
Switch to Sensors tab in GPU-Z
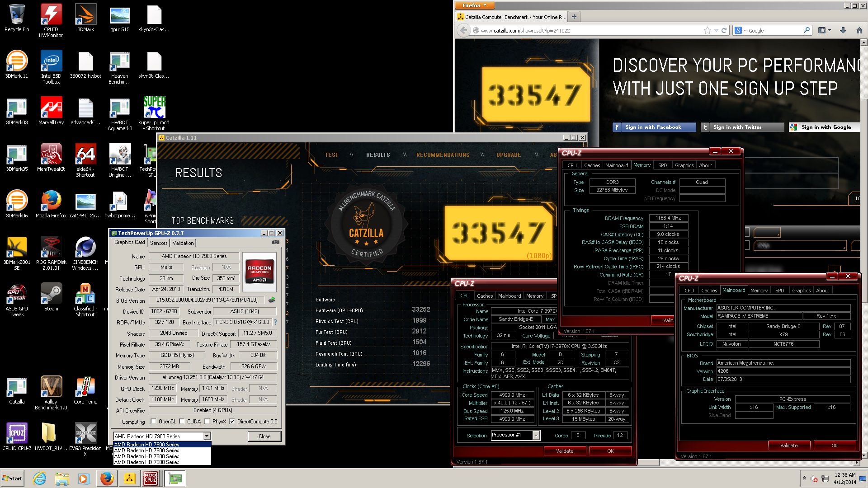159,243
